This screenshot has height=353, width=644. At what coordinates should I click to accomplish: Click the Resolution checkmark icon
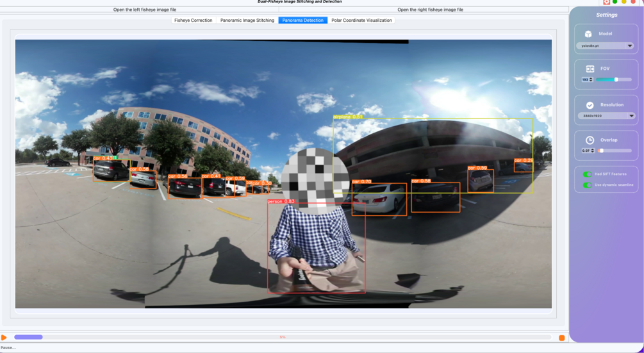(590, 105)
